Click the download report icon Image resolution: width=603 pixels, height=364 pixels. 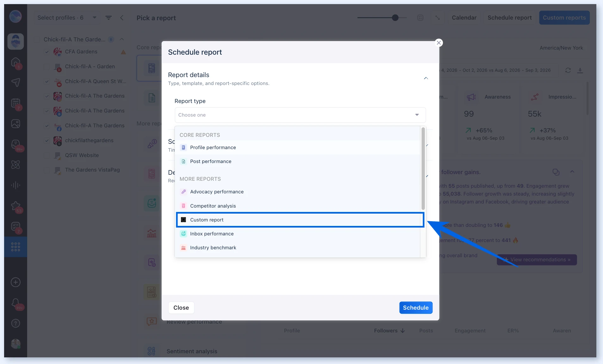pyautogui.click(x=580, y=70)
